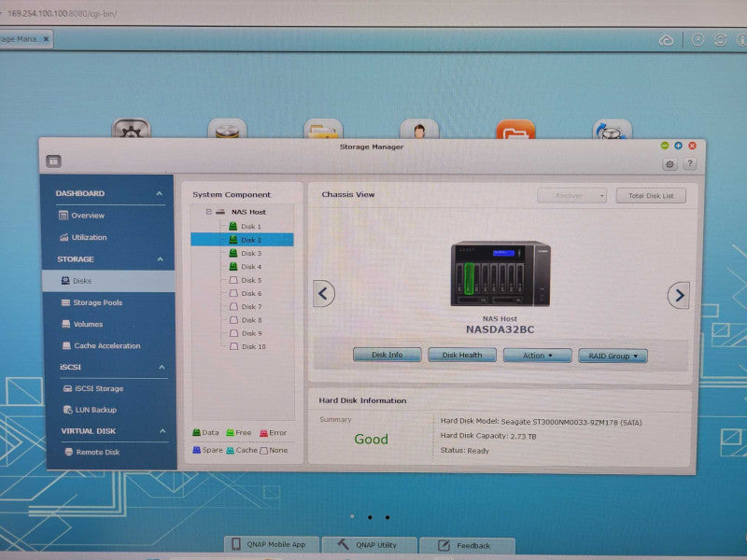This screenshot has width=747, height=560.
Task: Select Disk 9 in the tree
Action: [246, 333]
